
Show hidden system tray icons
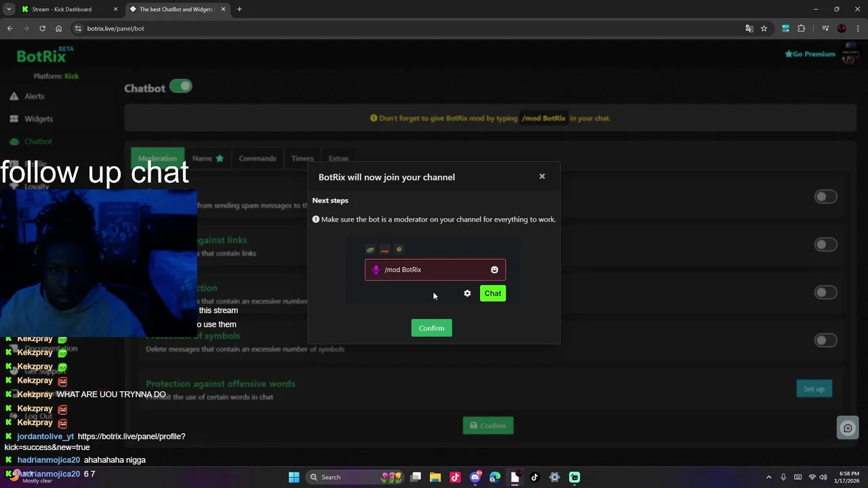click(x=768, y=477)
